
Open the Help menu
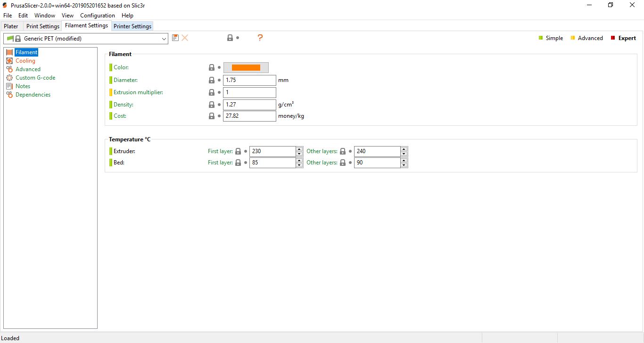click(x=127, y=16)
